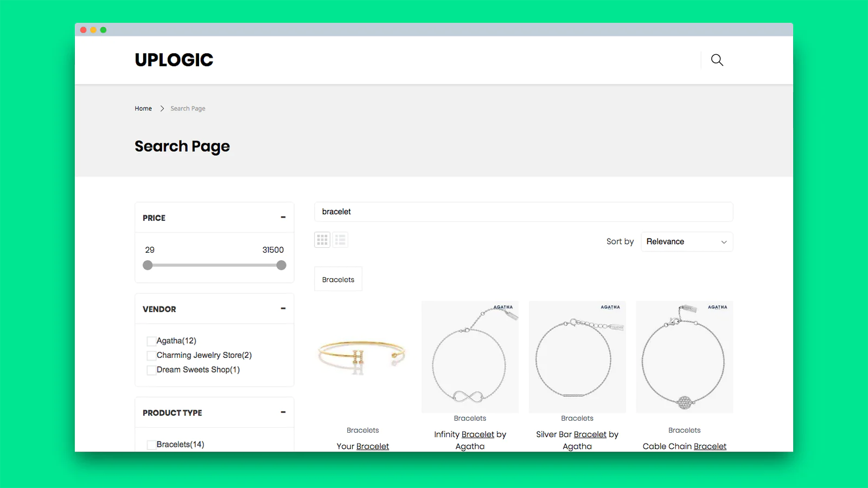Click the Bracelets tag button
The image size is (868, 488).
point(338,279)
